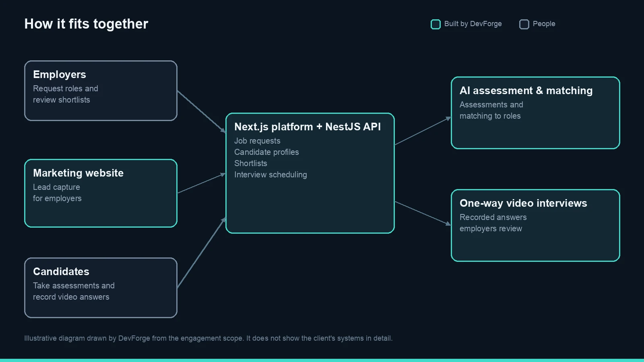
Task: Click the teal 'Built by DevForge' legend swatch
Action: [436, 25]
